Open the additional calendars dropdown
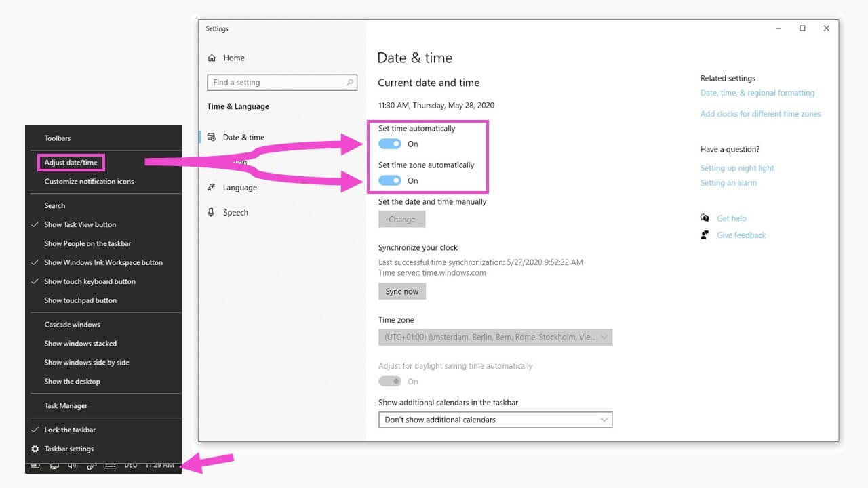Viewport: 868px width, 488px height. [495, 420]
